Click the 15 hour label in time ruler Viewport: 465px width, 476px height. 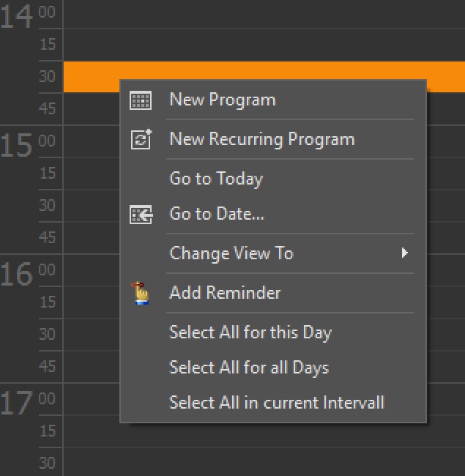click(16, 146)
